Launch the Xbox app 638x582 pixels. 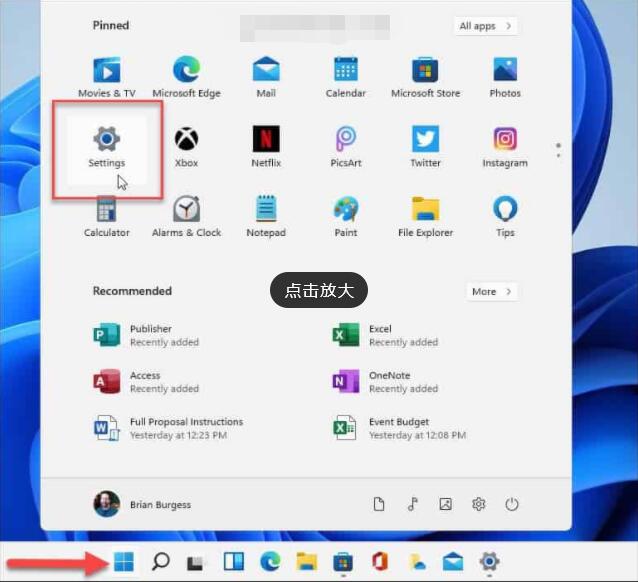click(x=186, y=147)
